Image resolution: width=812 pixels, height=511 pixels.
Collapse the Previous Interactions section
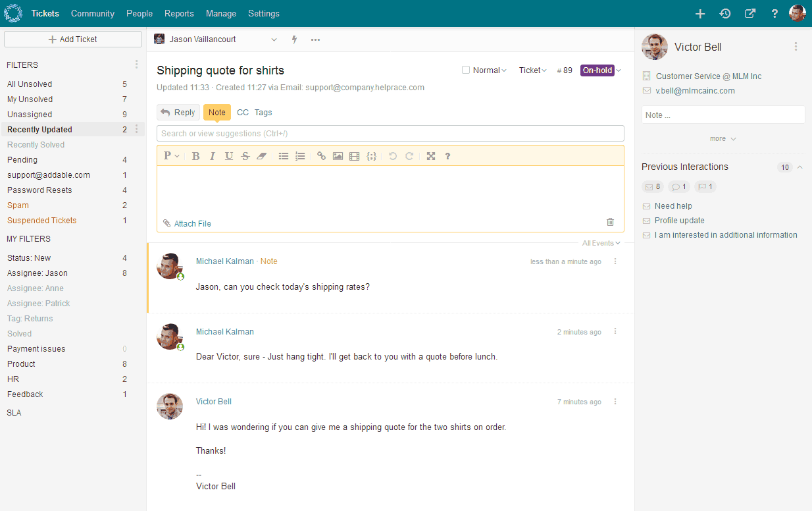(x=800, y=167)
